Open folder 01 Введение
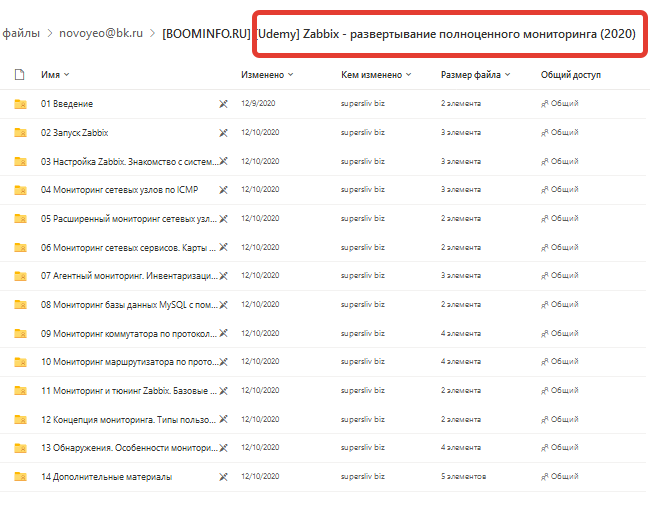The image size is (650, 514). point(67,104)
